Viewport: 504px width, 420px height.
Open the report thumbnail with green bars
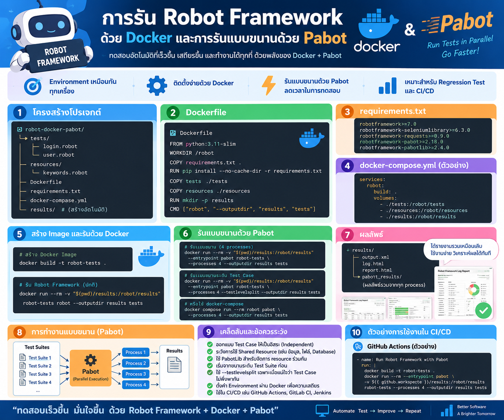[409, 308]
